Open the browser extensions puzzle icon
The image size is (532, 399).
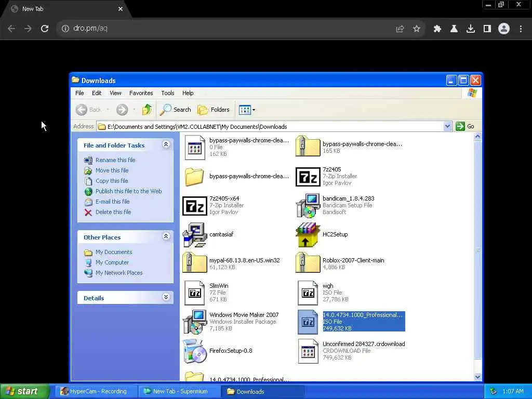tap(437, 29)
